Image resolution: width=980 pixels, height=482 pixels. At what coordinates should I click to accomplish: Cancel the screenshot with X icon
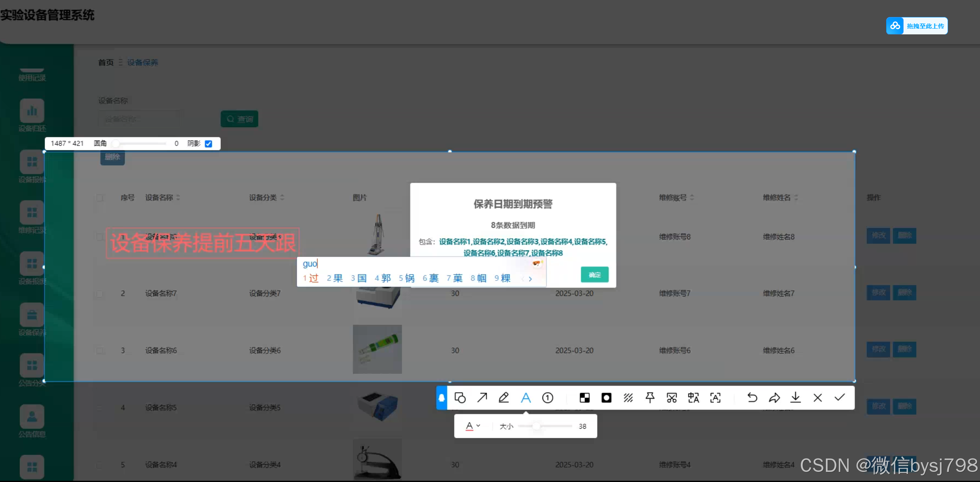point(818,398)
